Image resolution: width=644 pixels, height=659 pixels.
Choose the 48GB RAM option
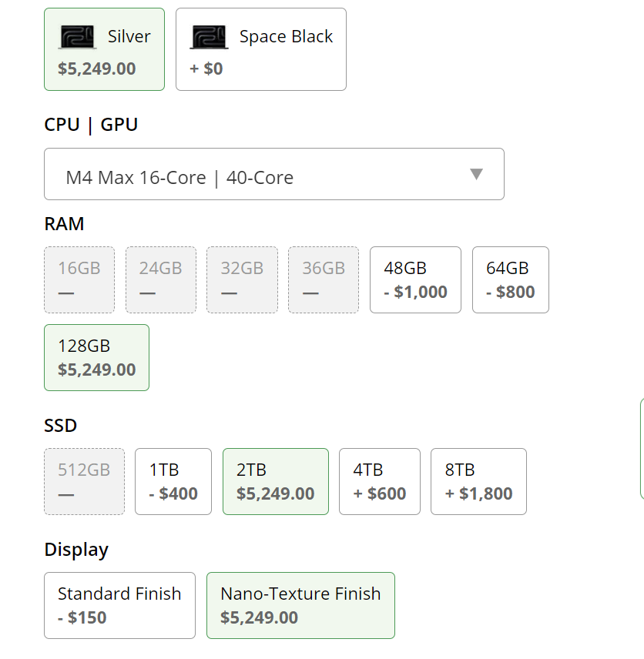[415, 280]
